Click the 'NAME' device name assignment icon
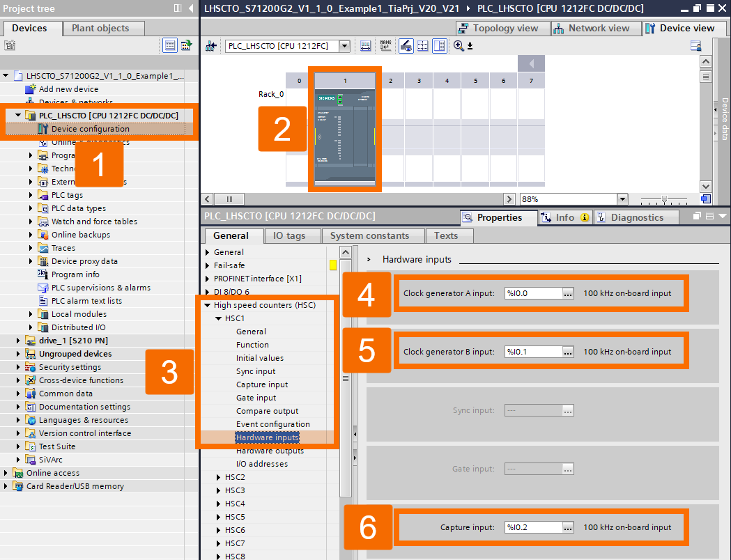Image resolution: width=731 pixels, height=560 pixels. pos(385,46)
